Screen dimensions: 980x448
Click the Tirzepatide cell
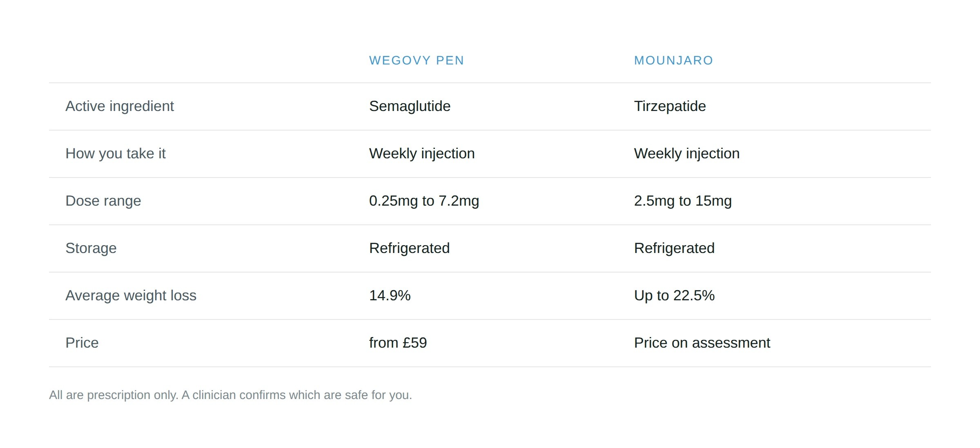click(x=670, y=106)
